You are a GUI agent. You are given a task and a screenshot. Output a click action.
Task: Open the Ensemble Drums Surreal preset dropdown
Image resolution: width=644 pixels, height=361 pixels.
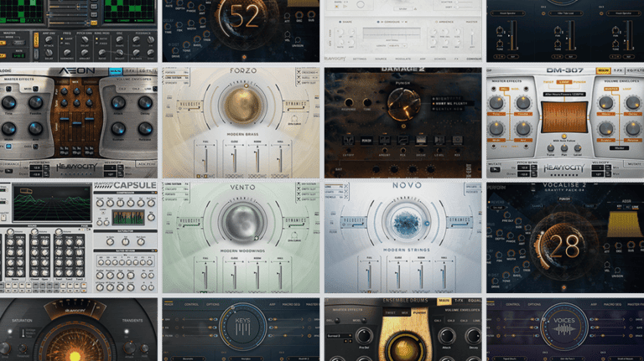(340, 336)
